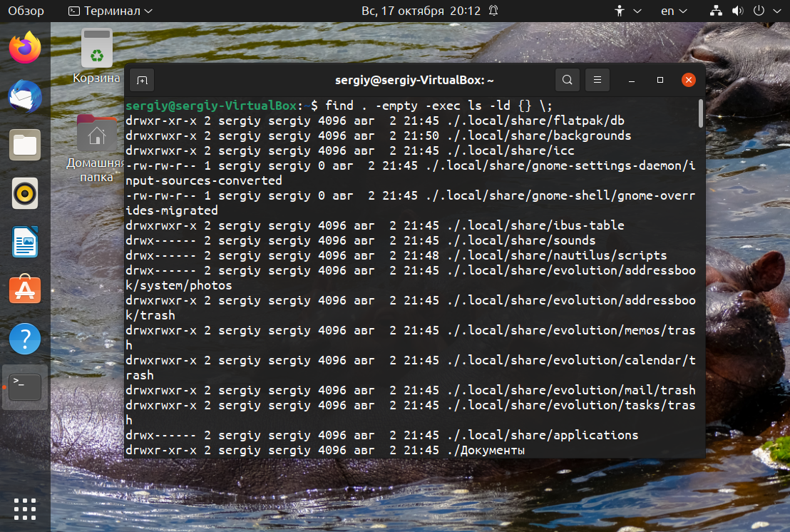Open LibreOffice Writer from the dock
The height and width of the screenshot is (532, 790).
[x=25, y=242]
